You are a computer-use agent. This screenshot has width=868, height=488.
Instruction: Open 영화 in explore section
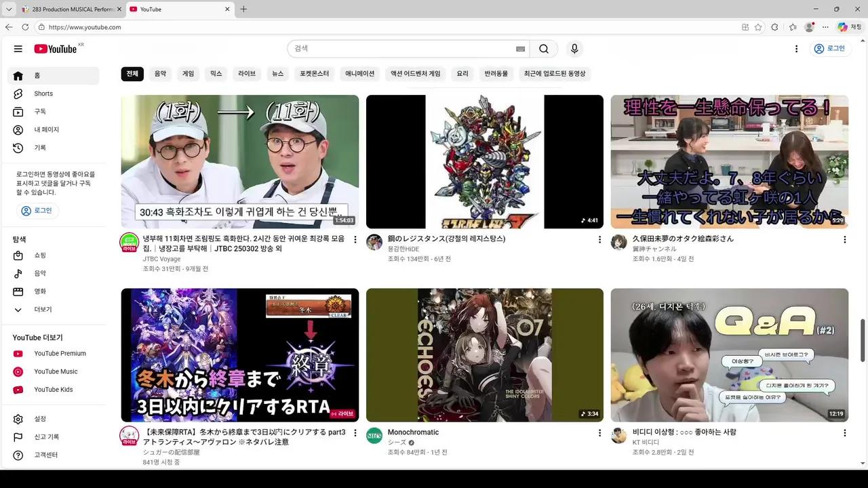pos(54,291)
